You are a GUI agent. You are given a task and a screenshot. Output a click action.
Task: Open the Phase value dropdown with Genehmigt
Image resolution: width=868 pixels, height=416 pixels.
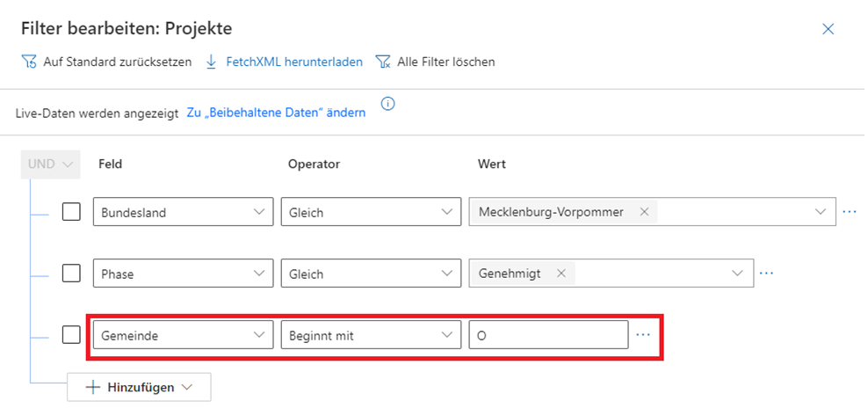pos(738,274)
